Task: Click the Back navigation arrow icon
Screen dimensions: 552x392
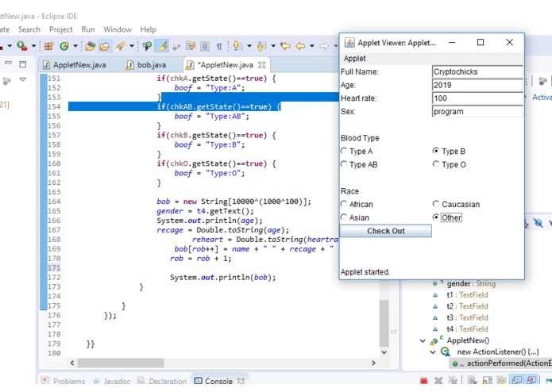Action: pos(300,46)
